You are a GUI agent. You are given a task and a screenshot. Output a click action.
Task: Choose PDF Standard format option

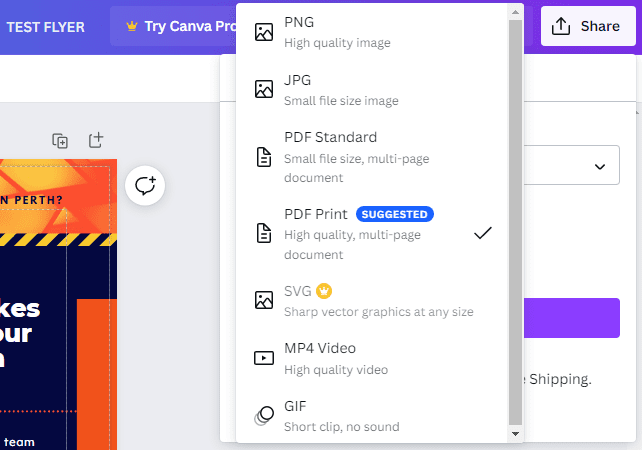(x=372, y=157)
